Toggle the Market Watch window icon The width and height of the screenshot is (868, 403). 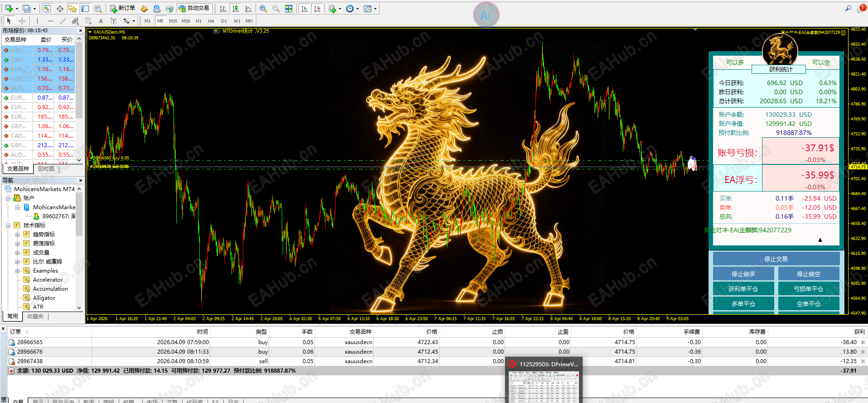point(47,9)
